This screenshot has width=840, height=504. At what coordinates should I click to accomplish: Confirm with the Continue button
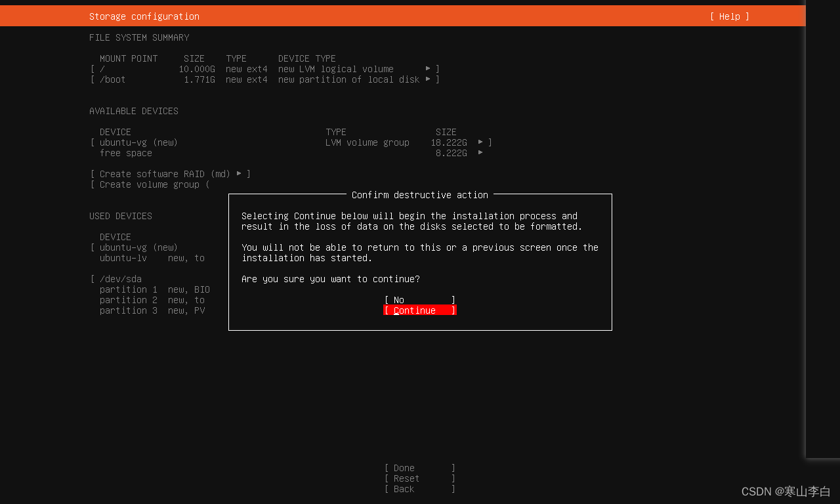click(x=420, y=310)
